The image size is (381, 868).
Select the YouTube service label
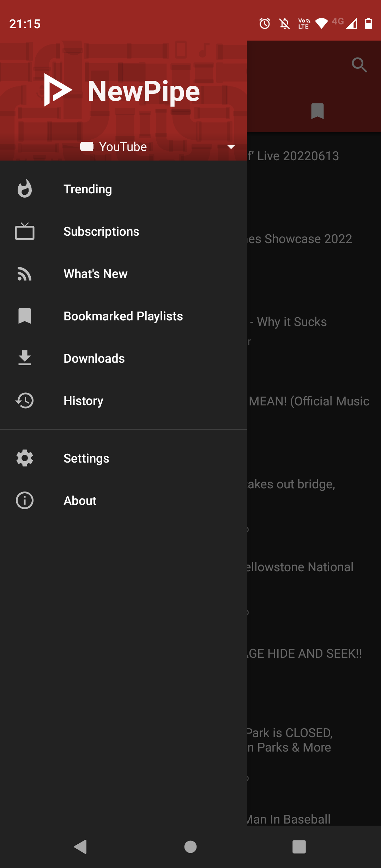point(123,147)
